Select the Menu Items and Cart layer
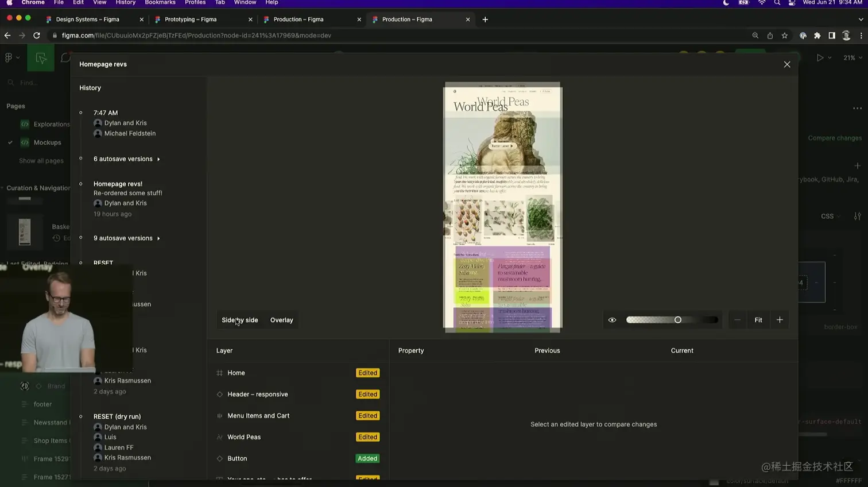Screen dimensions: 868x487 tap(298, 416)
